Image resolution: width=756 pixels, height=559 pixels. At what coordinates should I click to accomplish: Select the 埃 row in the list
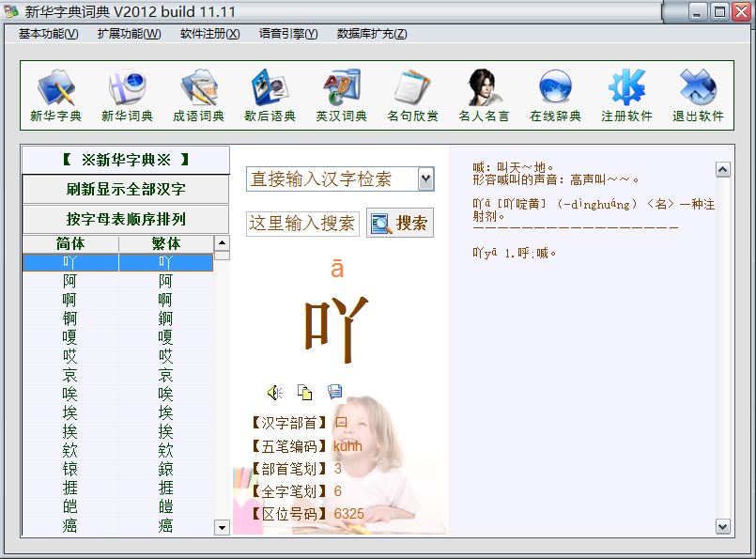tap(117, 412)
